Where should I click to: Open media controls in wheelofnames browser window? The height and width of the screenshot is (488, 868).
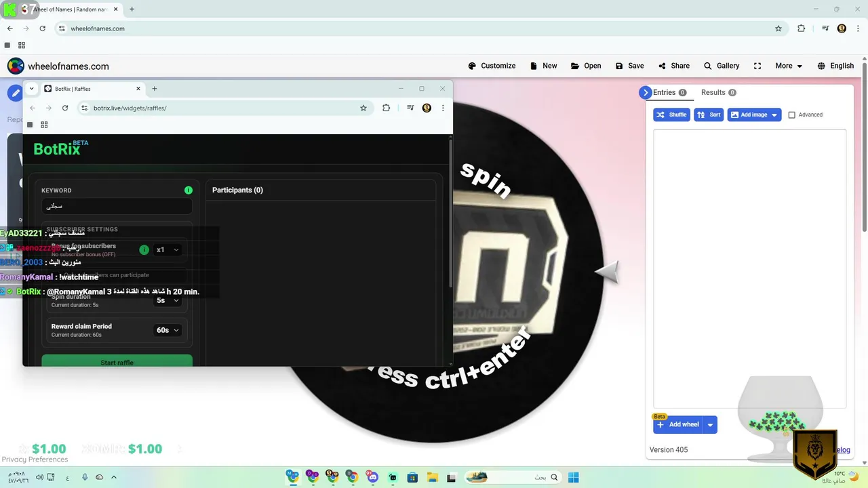(x=825, y=28)
